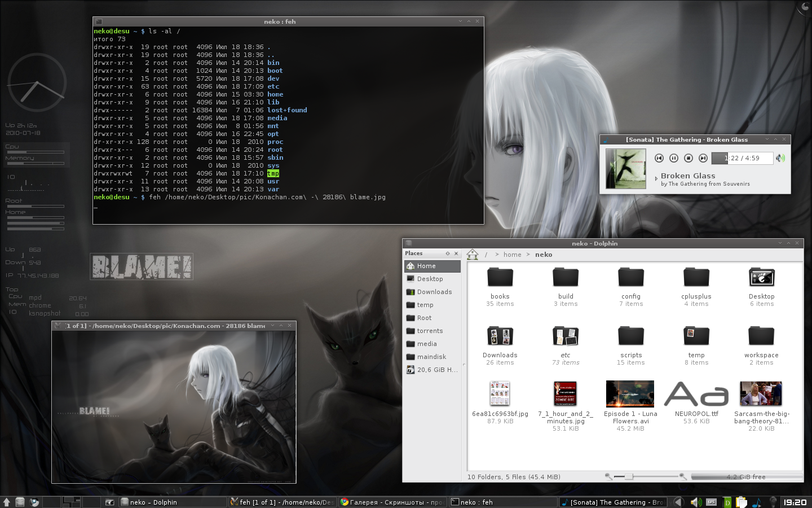Click the home icon in Dolphin breadcrumb
This screenshot has height=508, width=812.
(x=473, y=255)
